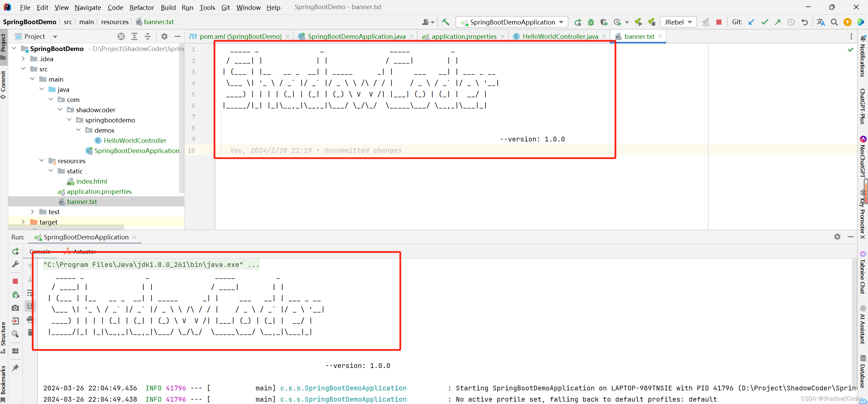
Task: Expand the target folder
Action: click(x=23, y=222)
